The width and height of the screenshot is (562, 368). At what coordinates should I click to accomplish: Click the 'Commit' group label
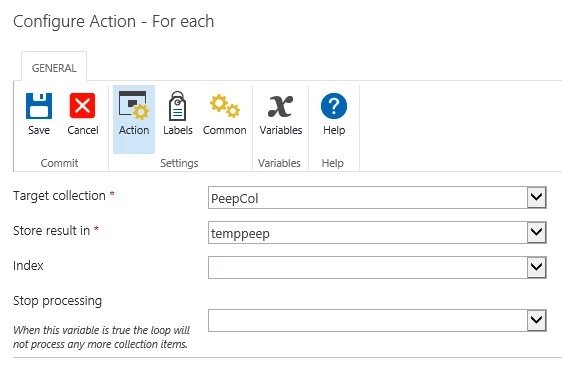(x=59, y=163)
